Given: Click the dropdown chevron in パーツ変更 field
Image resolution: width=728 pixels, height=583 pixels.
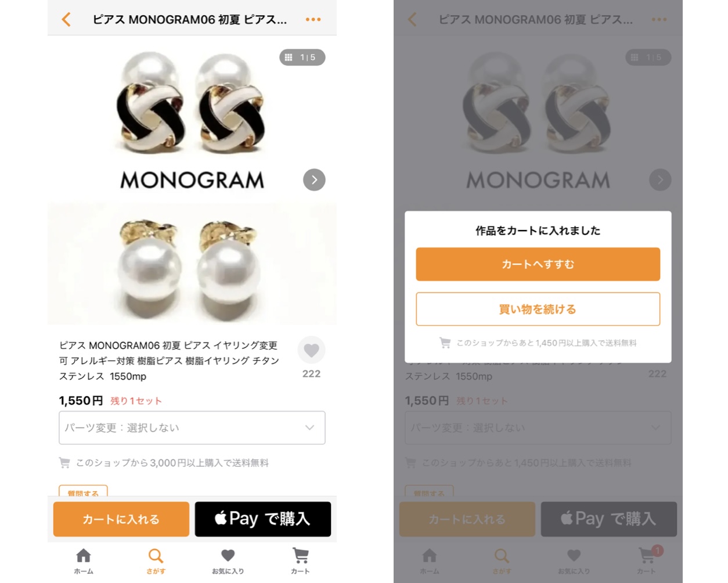Looking at the screenshot, I should 309,427.
